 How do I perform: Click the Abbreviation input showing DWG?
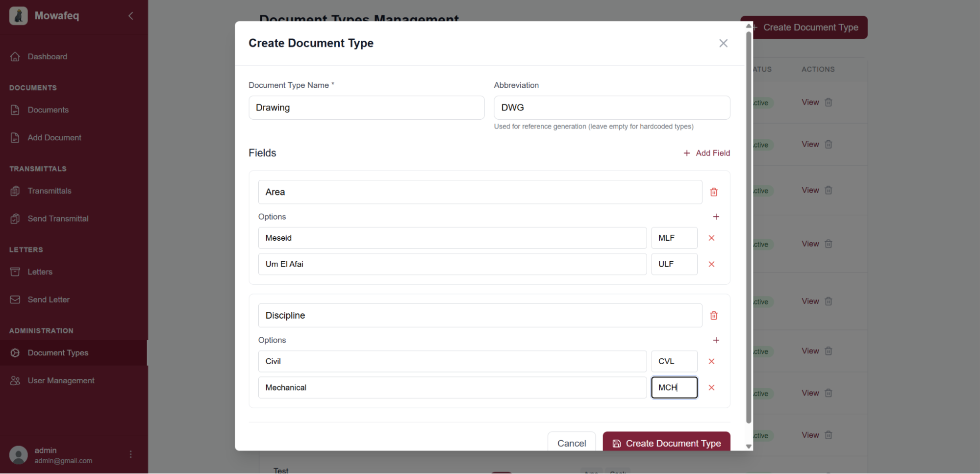[x=611, y=107]
